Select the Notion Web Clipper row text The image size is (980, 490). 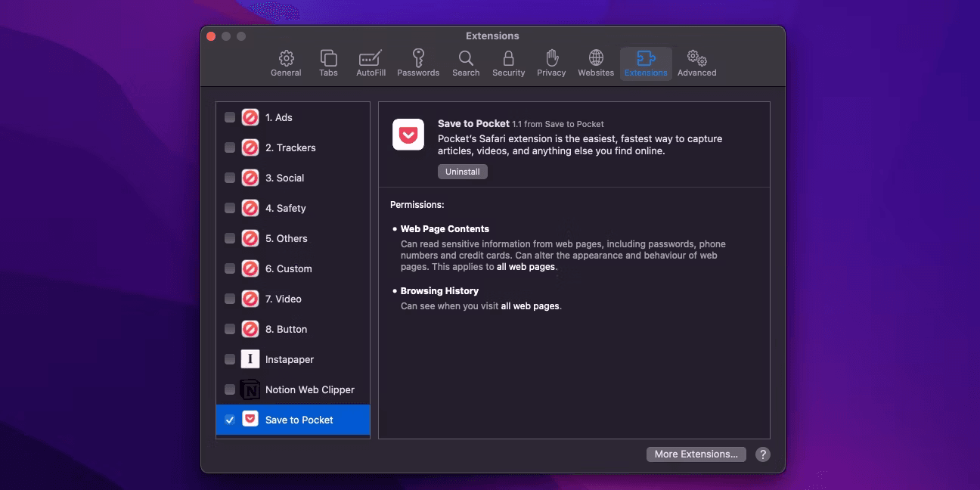(310, 389)
